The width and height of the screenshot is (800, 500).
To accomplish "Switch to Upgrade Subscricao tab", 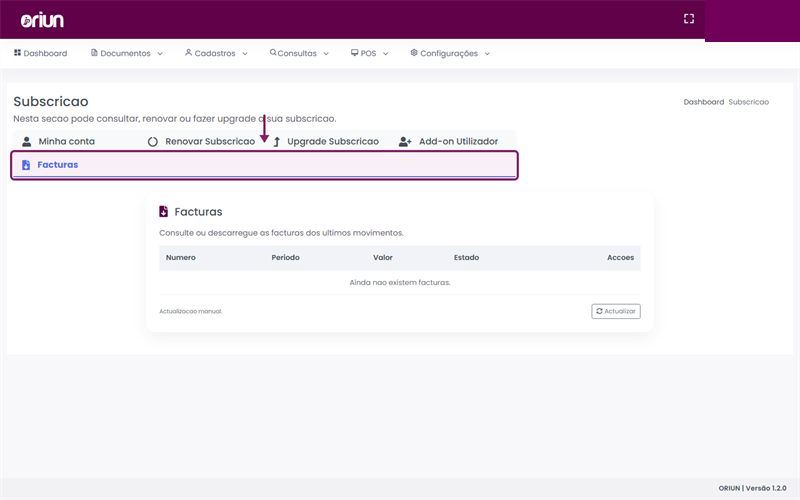I will pyautogui.click(x=327, y=141).
